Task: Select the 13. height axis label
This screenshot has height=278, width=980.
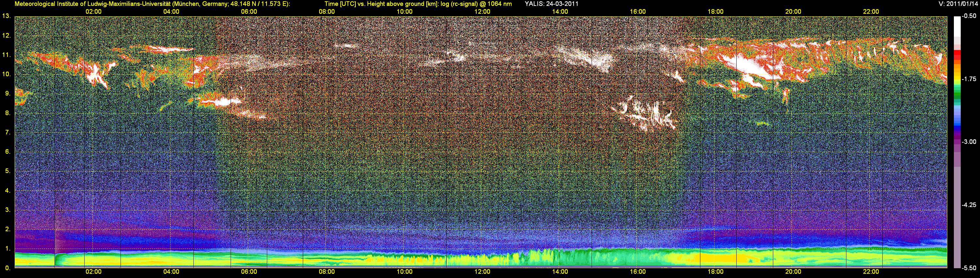Action: pyautogui.click(x=6, y=16)
